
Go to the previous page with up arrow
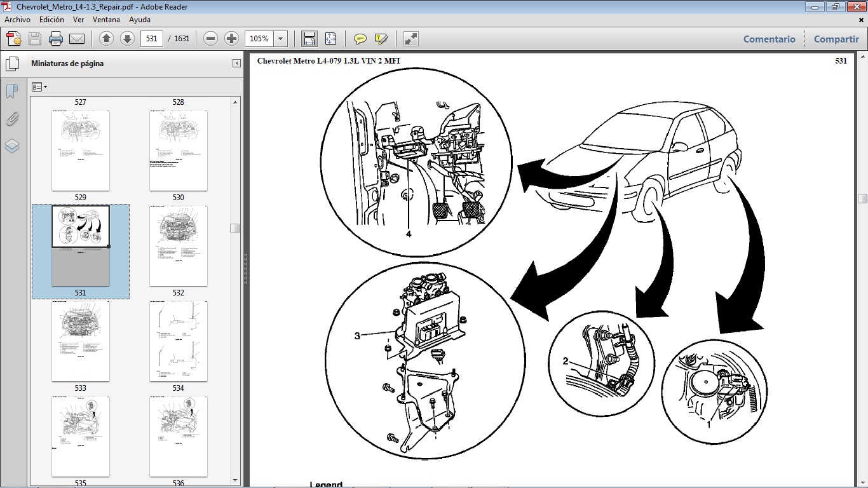(105, 38)
